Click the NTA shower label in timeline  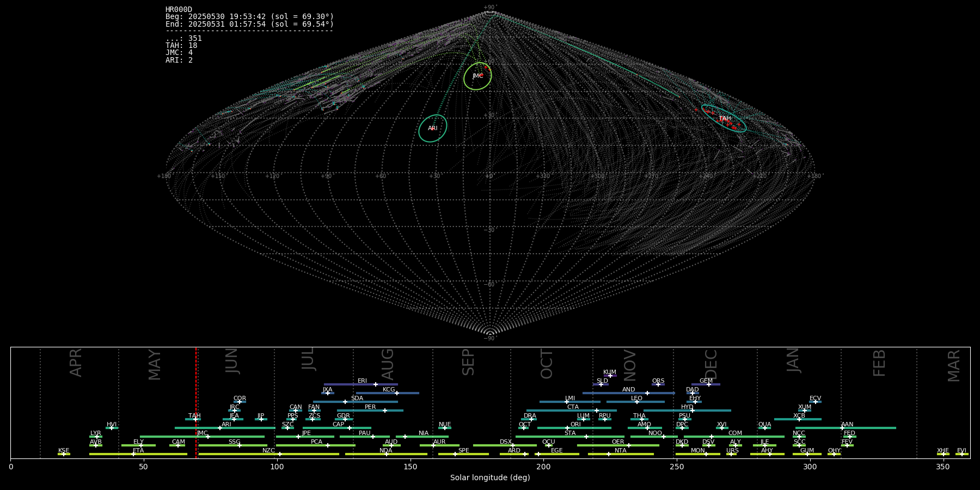tap(620, 451)
